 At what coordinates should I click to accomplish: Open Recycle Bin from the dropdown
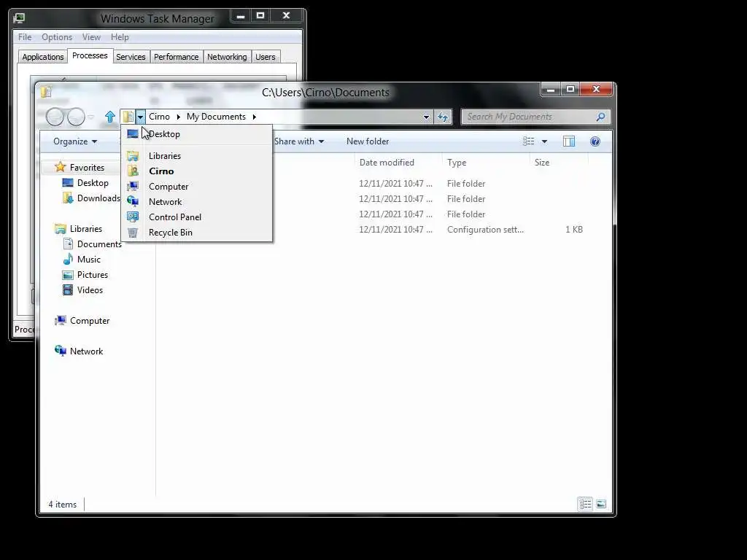click(171, 233)
